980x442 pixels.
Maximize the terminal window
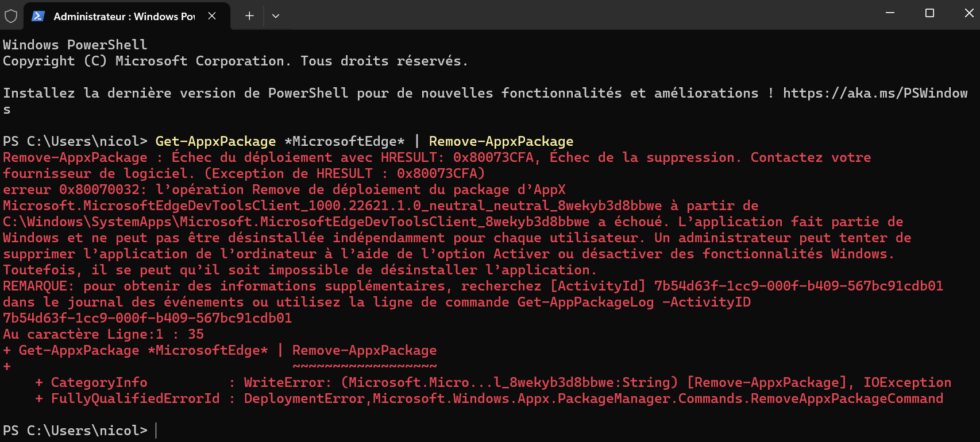[x=929, y=13]
